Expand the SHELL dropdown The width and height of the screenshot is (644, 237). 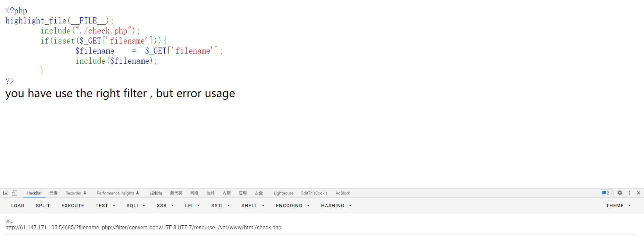pos(253,206)
